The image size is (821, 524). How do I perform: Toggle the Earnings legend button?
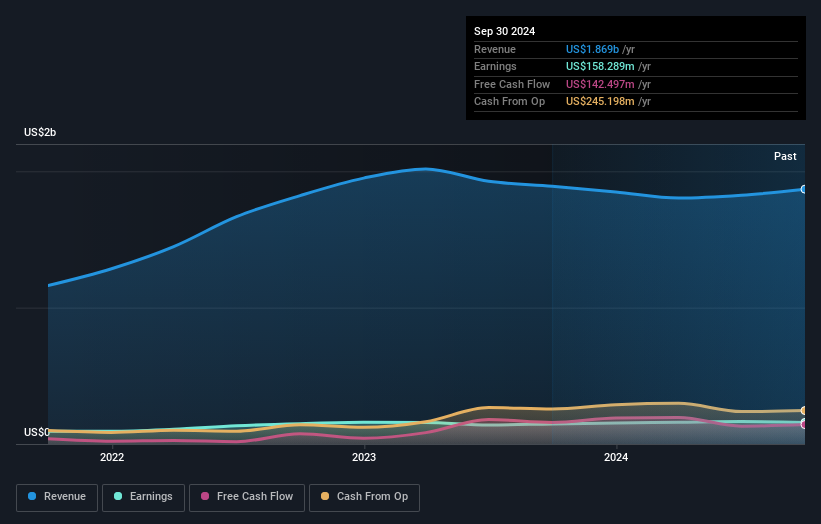[x=143, y=497]
